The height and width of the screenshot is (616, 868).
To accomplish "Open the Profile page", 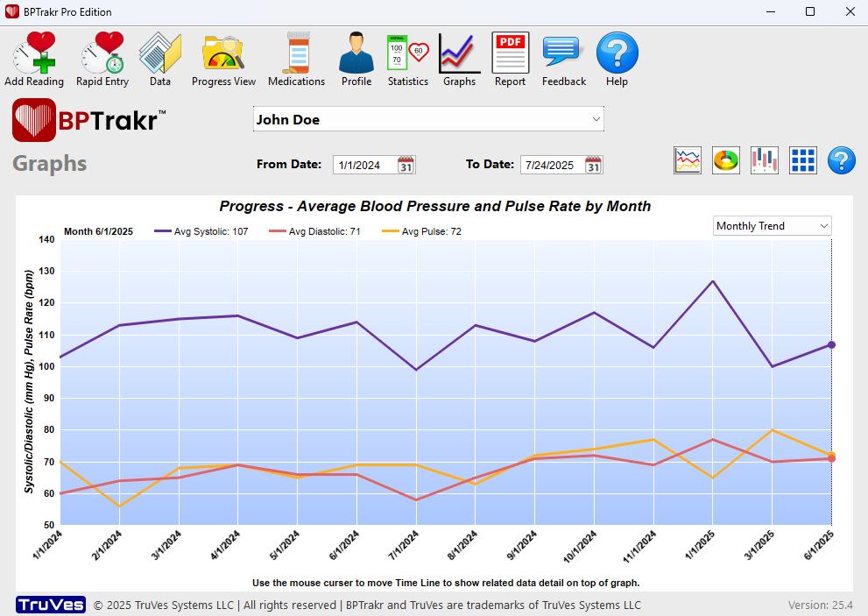I will point(356,59).
